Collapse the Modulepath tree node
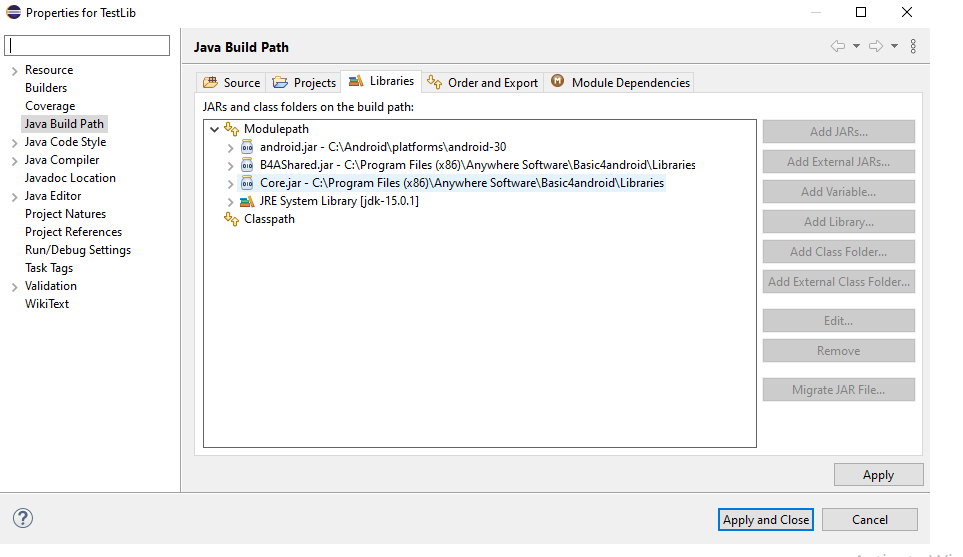 (215, 129)
